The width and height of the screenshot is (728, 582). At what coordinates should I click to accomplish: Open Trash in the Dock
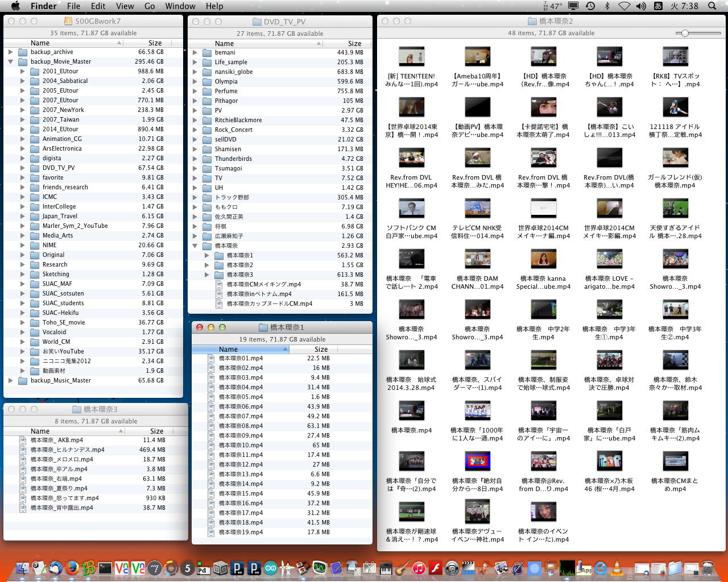coord(708,568)
